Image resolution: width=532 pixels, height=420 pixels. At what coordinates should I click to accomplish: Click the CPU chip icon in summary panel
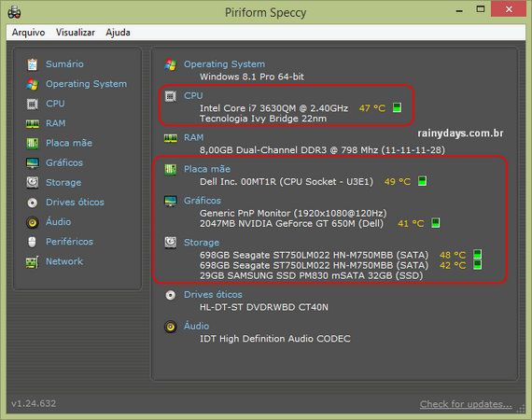tap(170, 96)
